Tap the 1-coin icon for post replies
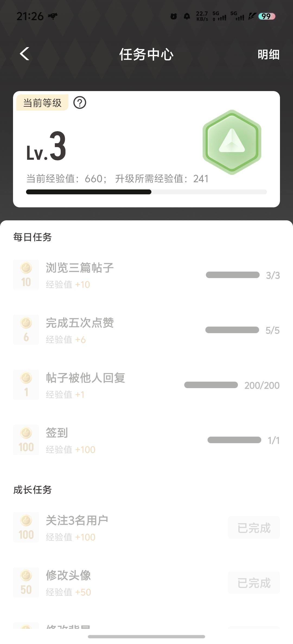Image resolution: width=293 pixels, height=644 pixels. [26, 385]
